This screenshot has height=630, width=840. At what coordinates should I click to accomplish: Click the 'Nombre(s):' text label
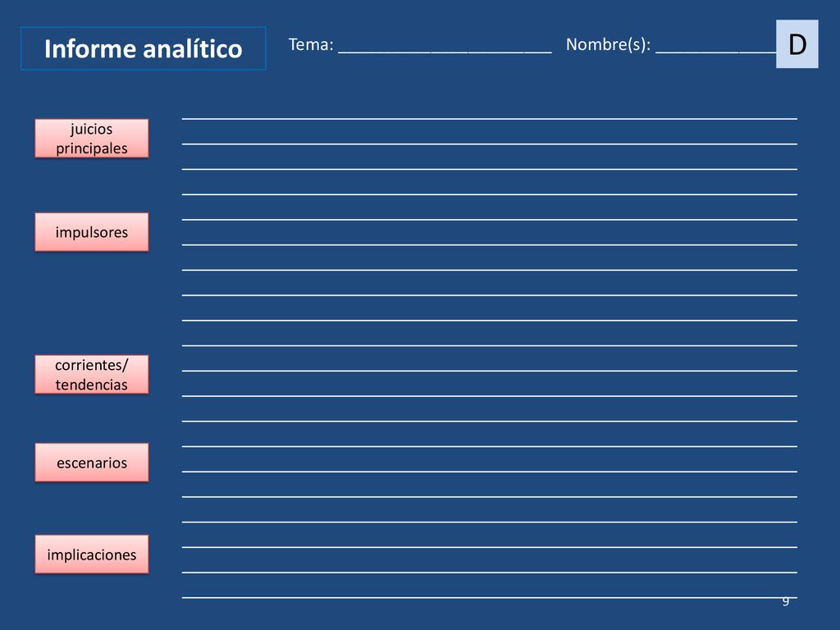click(x=608, y=44)
